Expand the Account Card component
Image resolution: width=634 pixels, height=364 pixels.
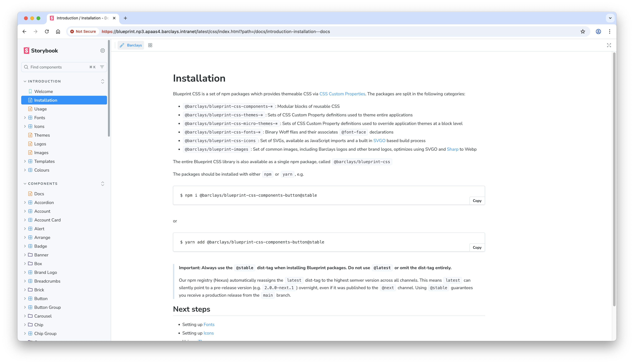click(64, 220)
